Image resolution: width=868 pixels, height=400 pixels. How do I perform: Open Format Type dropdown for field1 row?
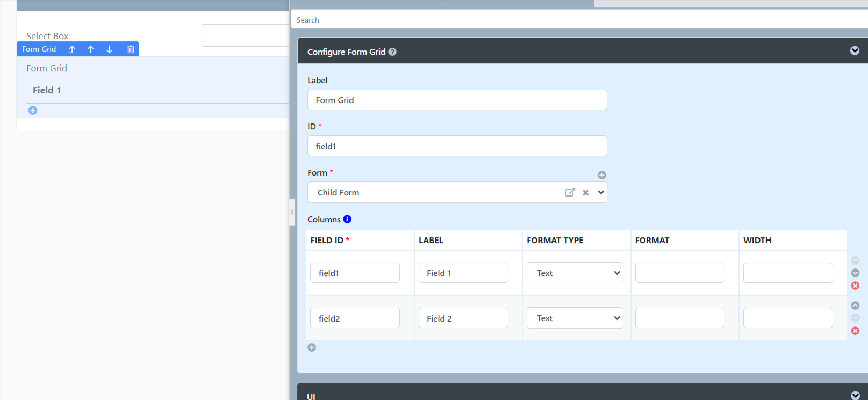coord(575,273)
